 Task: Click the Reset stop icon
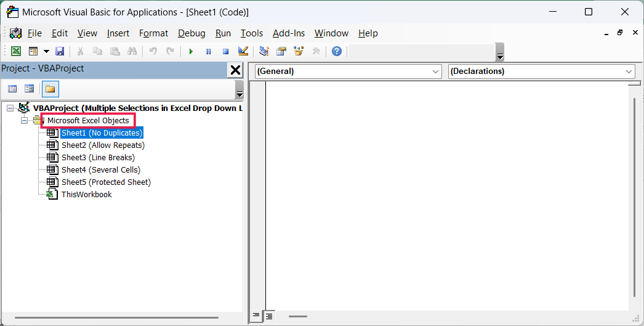(225, 51)
